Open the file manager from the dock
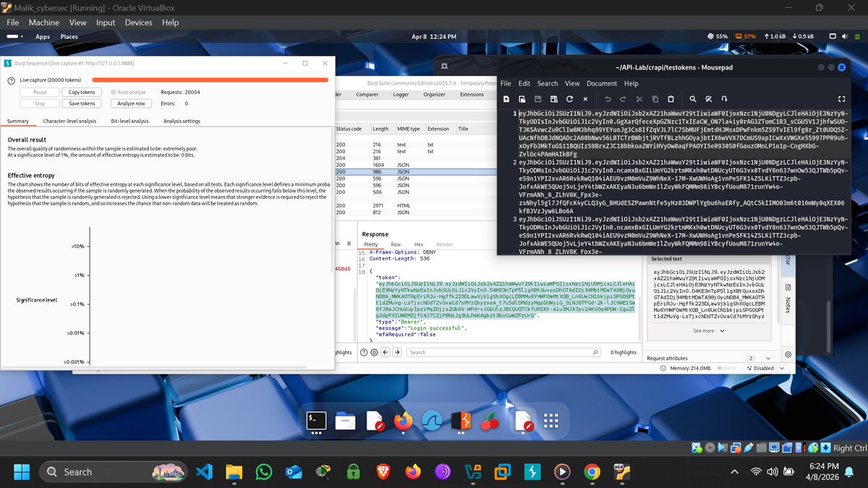Screen dimensions: 868x488 346,421
